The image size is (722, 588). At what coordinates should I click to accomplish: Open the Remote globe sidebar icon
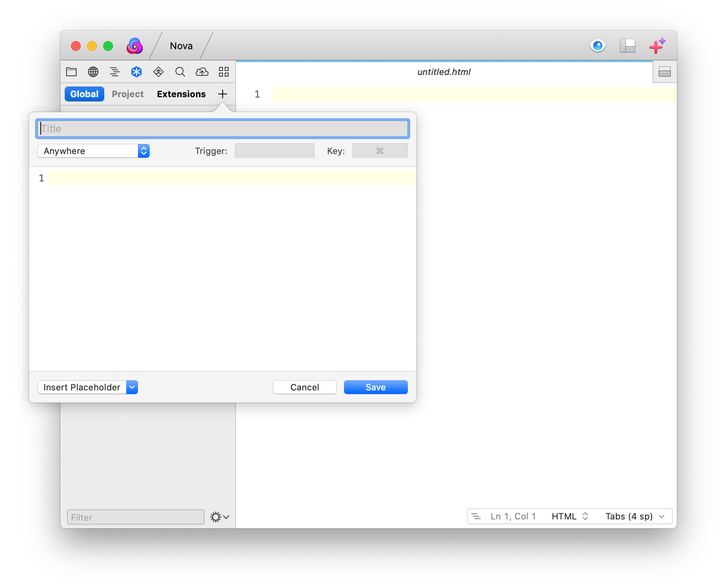coord(93,72)
